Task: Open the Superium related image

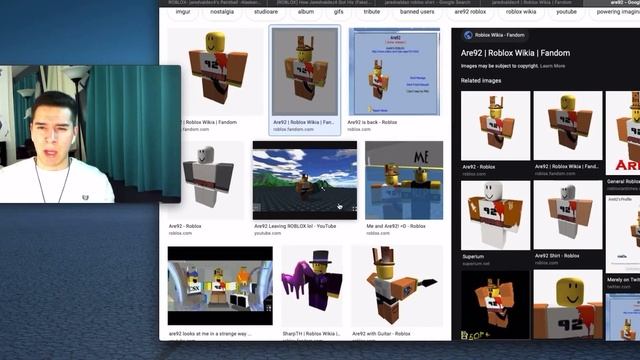Action: tap(496, 215)
